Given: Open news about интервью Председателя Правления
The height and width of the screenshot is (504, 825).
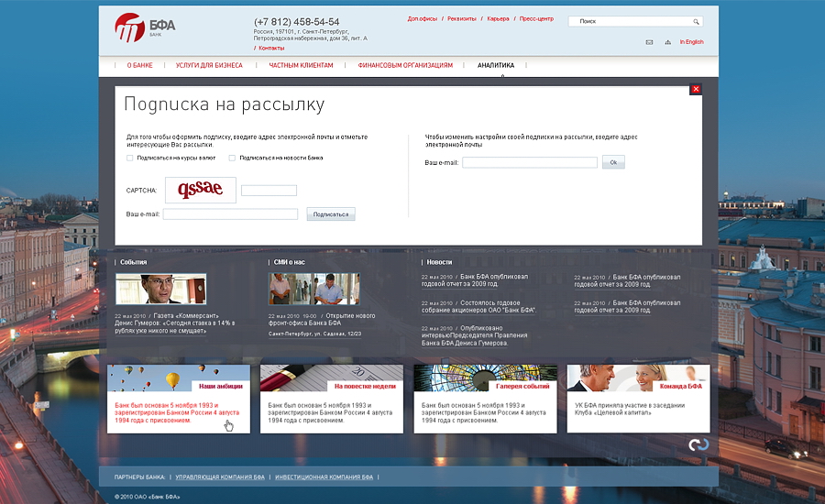Looking at the screenshot, I should [474, 335].
